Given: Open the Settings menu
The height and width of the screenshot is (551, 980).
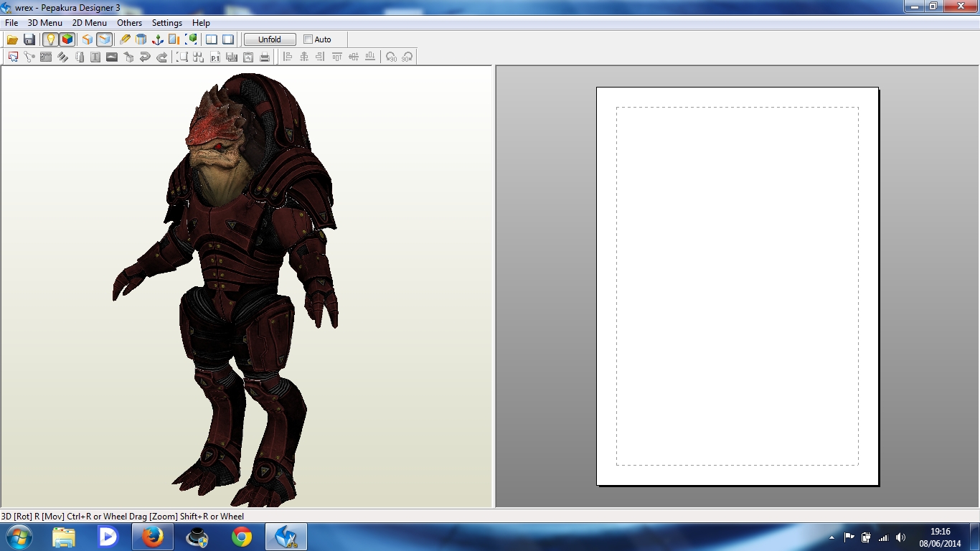Looking at the screenshot, I should 167,23.
